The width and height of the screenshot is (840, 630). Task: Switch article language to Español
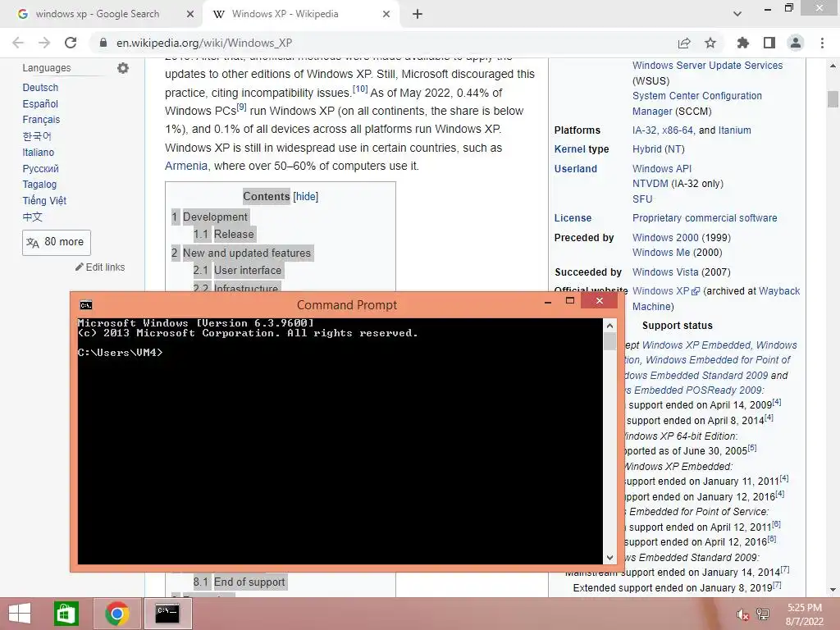(x=40, y=104)
